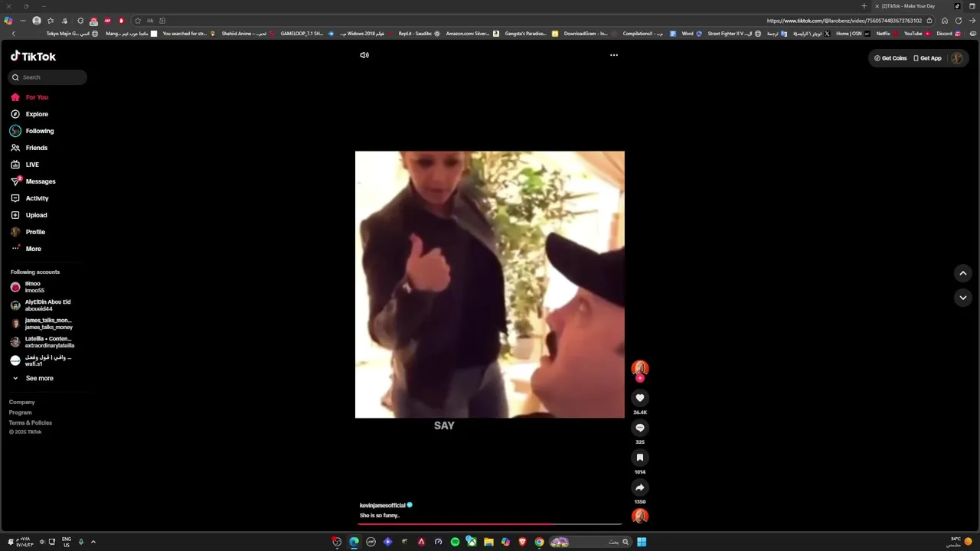Mute the video with the speaker icon

coord(364,55)
